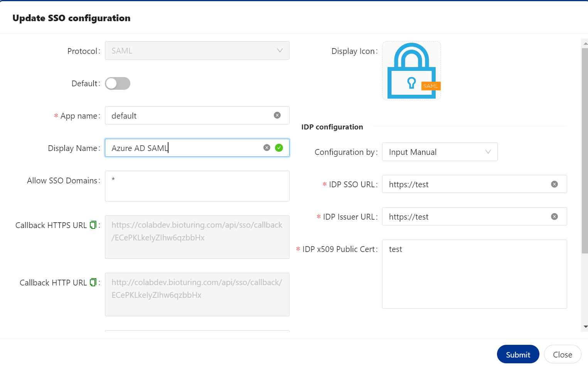
Task: Click the IDP configuration heading
Action: 332,127
